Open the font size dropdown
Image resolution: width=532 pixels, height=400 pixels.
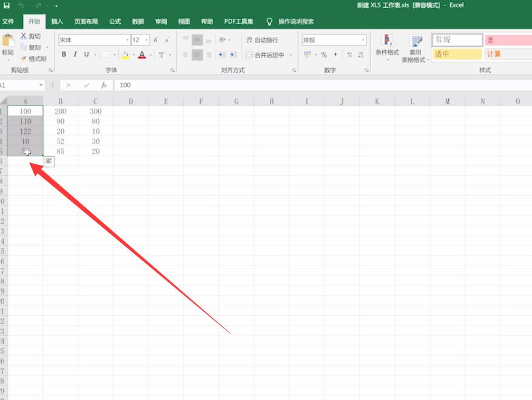click(x=147, y=40)
